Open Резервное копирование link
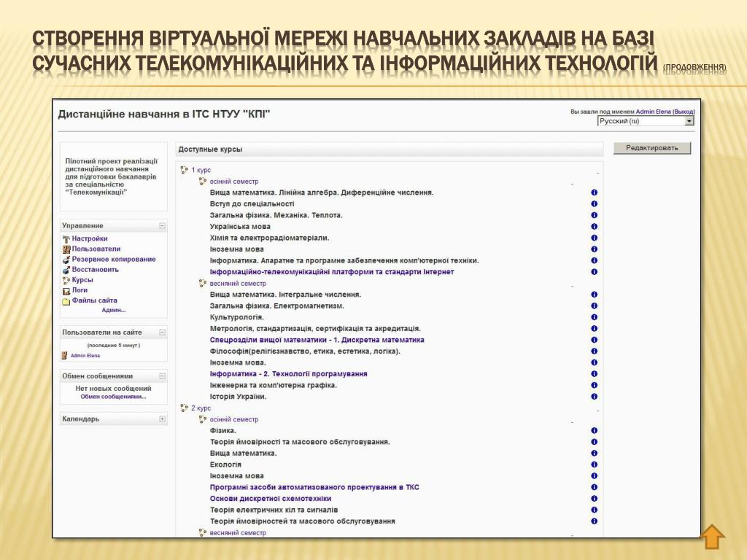 click(114, 259)
